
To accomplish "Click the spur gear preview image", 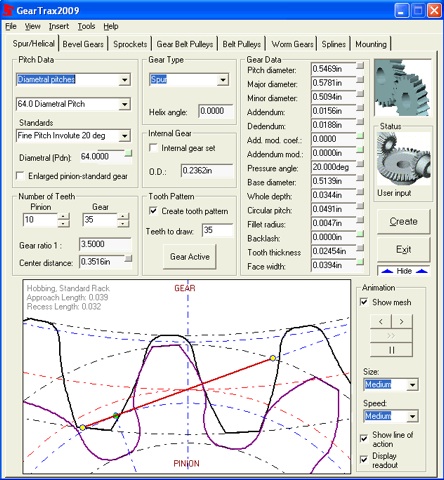I will 402,88.
